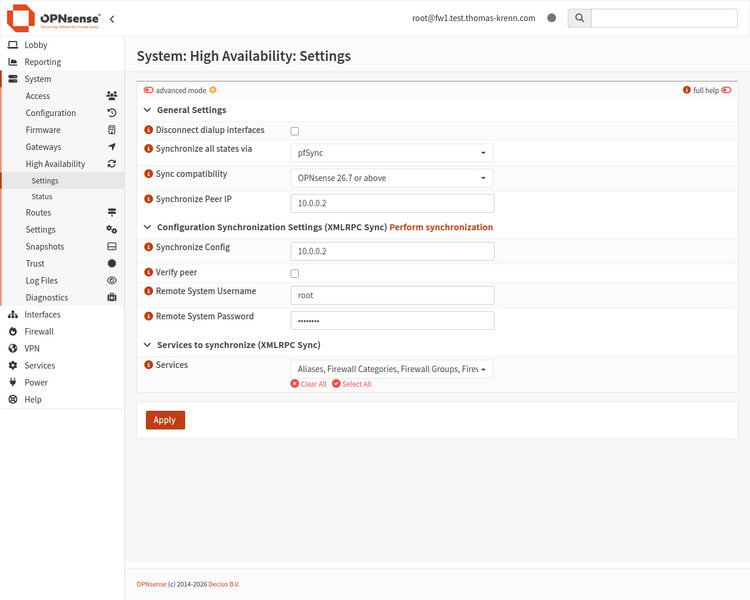Screen dimensions: 750x600
Task: Go to High Availability Status page
Action: 62,197
